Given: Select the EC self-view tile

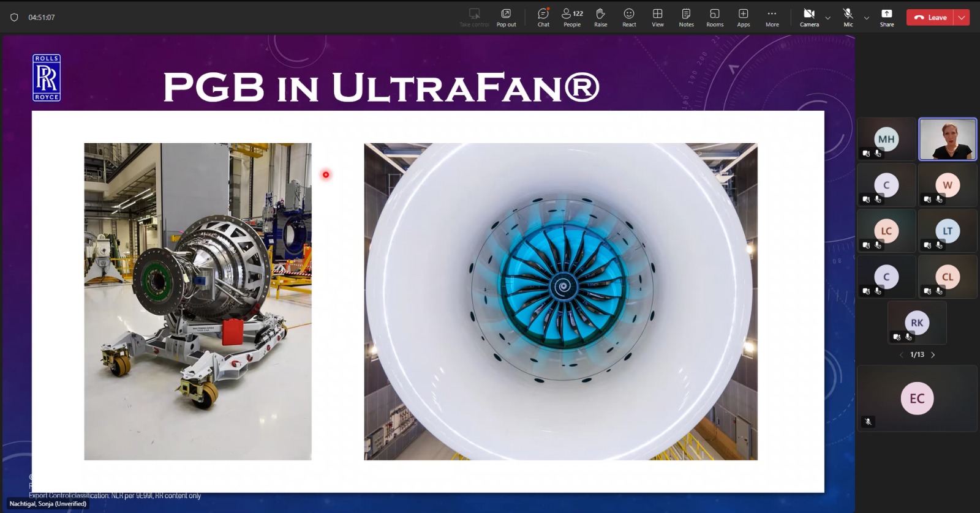Looking at the screenshot, I should (917, 399).
